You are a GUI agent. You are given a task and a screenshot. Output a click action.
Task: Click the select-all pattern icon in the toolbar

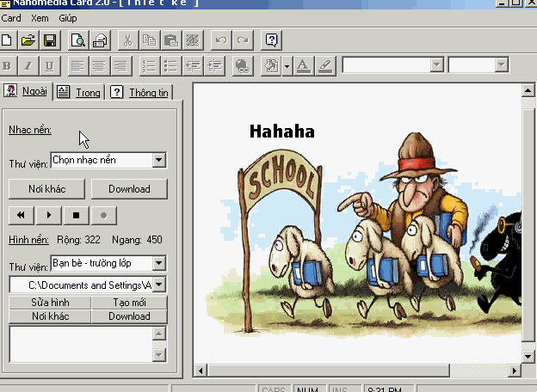(193, 40)
